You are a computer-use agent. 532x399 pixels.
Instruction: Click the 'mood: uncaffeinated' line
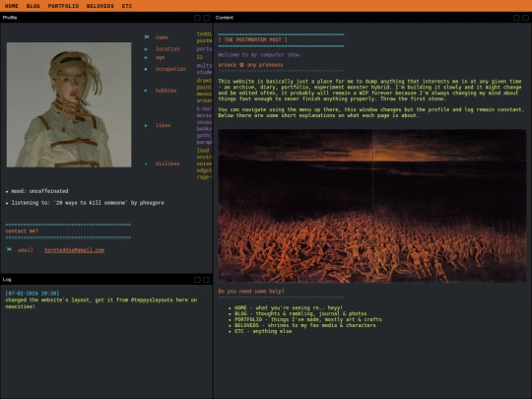[x=39, y=191]
